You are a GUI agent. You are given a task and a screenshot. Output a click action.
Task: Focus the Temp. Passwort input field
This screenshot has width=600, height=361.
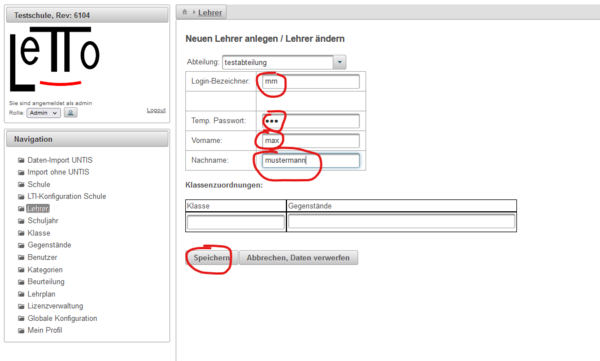(311, 121)
